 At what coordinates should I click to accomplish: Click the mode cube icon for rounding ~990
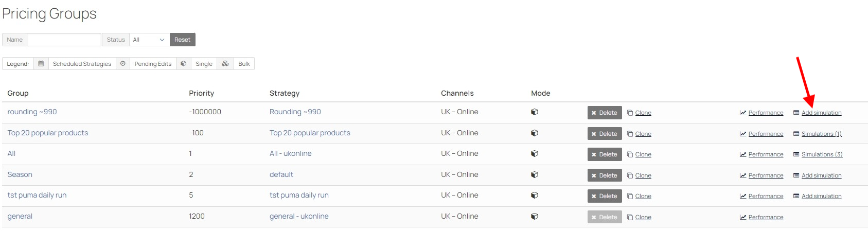point(535,112)
